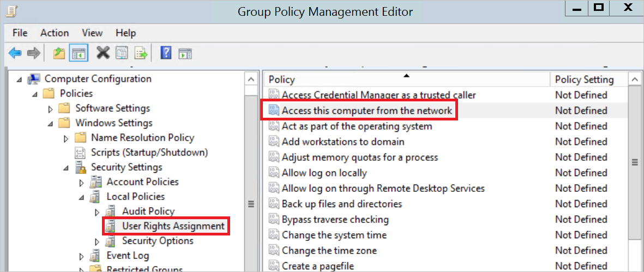Toggle the Show/Hide Action Pane toolbar button
644x272 pixels.
(x=186, y=53)
